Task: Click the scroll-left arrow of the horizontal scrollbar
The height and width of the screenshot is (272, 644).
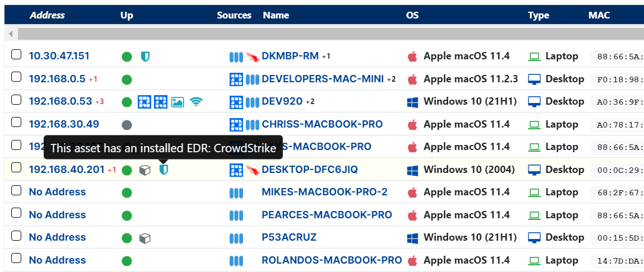Action: (11, 34)
